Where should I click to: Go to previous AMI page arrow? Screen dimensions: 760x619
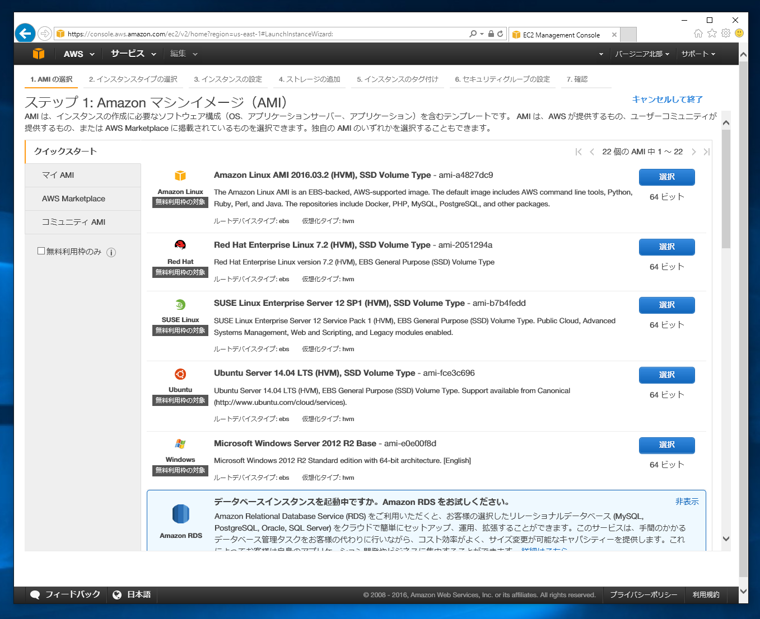pos(592,152)
